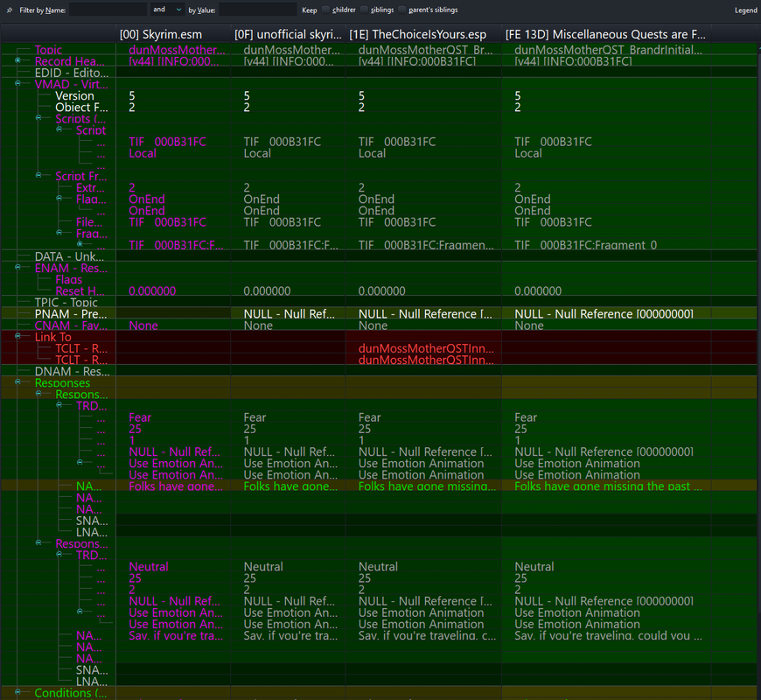The image size is (761, 700).
Task: Collapse the Responses node
Action: tap(17, 382)
